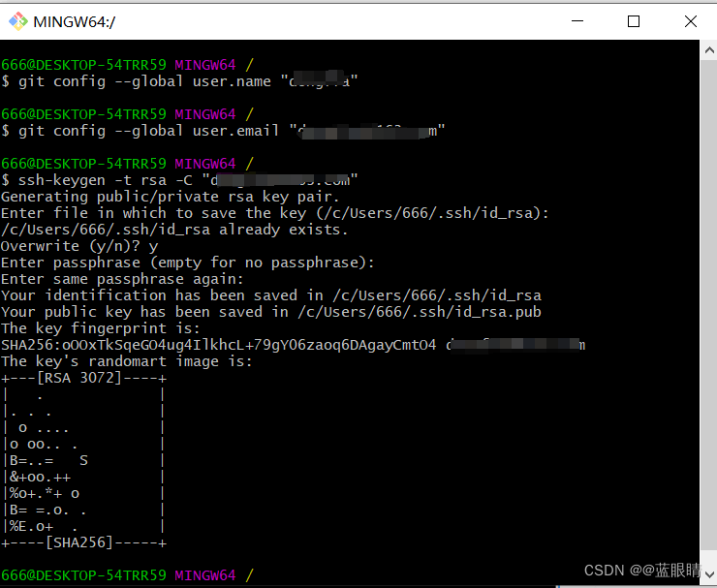Maximize the MINGW64 terminal window

[634, 21]
